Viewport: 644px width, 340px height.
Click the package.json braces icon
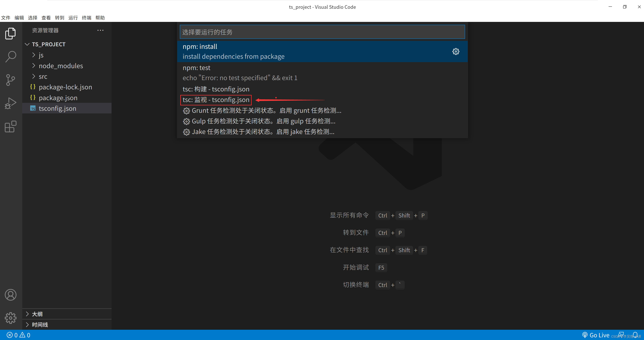33,98
